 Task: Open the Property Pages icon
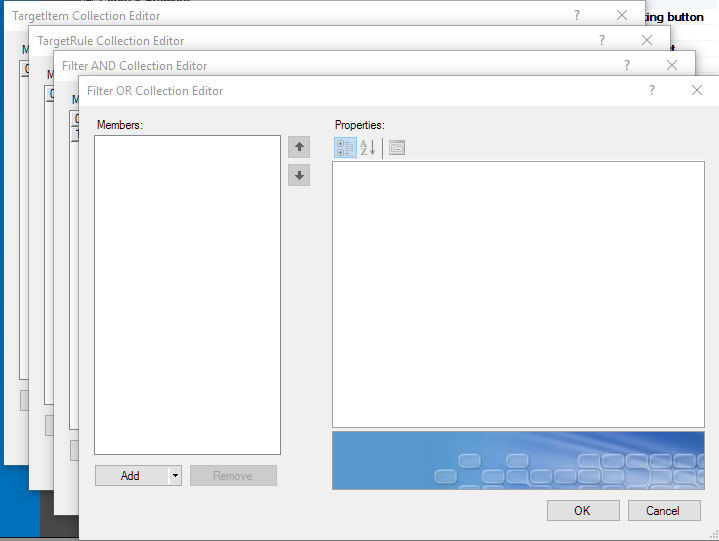[397, 148]
